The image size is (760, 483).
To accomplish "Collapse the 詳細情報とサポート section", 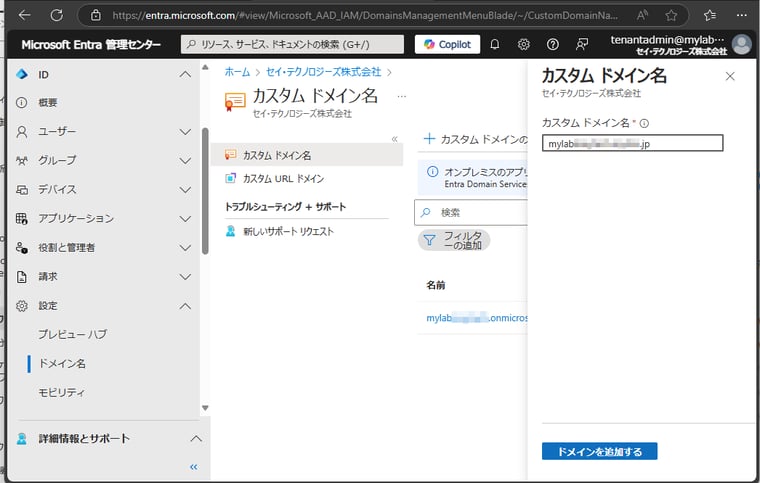I will 196,438.
